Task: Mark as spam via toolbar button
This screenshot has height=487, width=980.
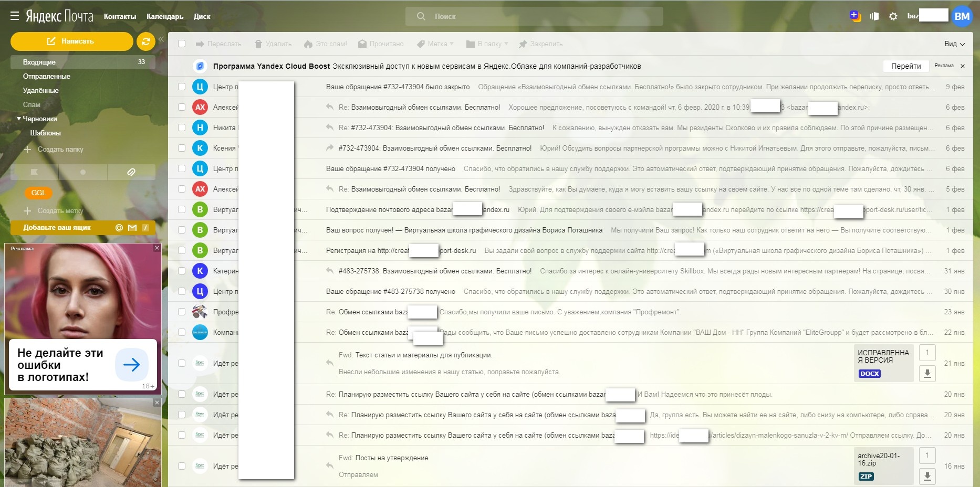Action: tap(325, 44)
